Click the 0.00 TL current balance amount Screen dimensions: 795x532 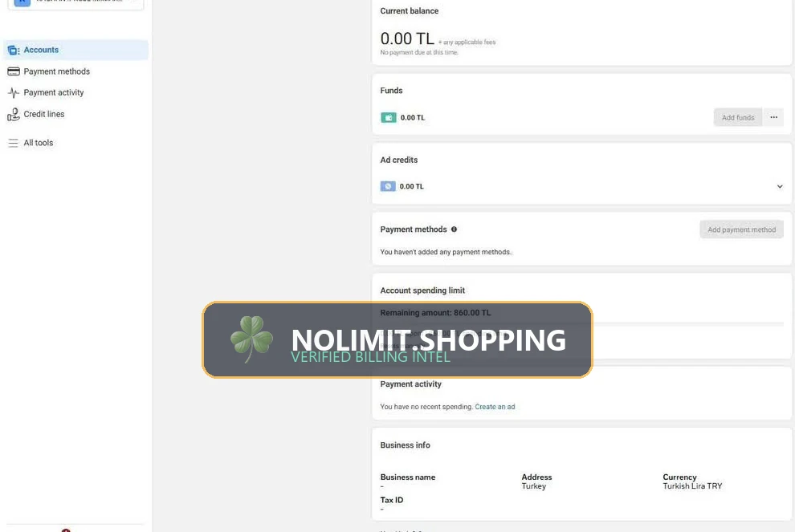407,39
